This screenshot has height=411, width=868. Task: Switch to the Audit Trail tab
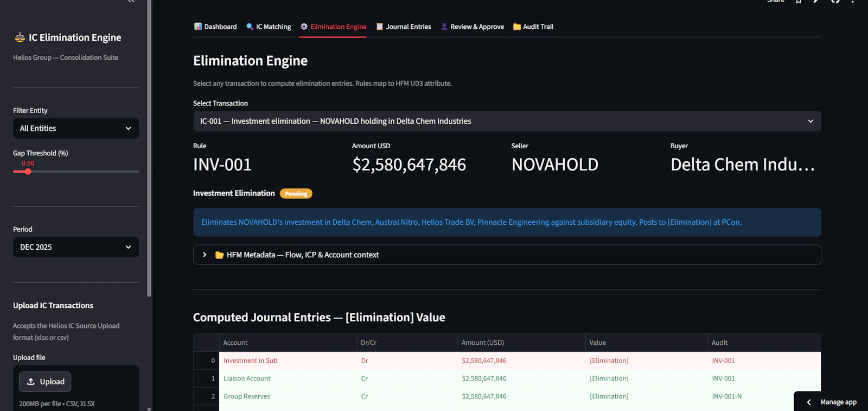533,27
